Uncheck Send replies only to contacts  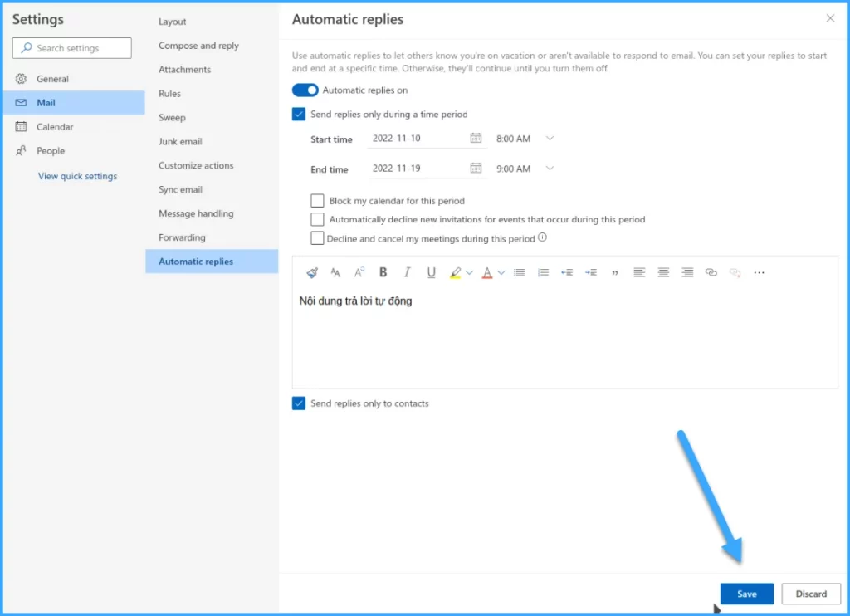click(299, 403)
